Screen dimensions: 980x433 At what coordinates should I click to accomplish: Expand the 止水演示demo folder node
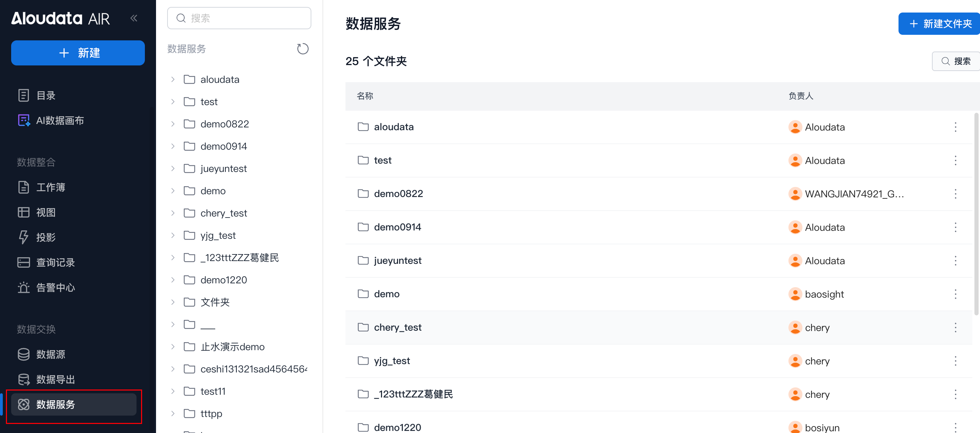pyautogui.click(x=173, y=347)
